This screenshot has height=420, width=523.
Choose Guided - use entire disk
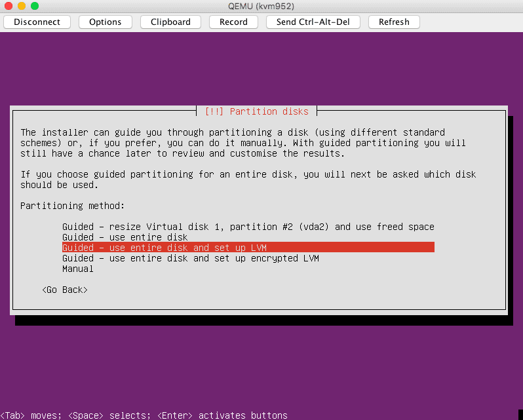125,237
